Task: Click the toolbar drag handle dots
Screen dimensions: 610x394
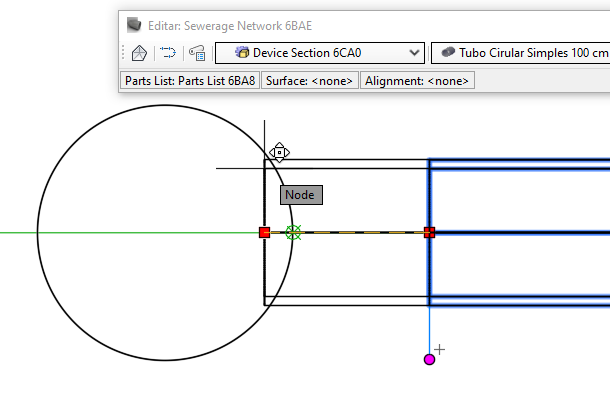Action: tap(123, 53)
